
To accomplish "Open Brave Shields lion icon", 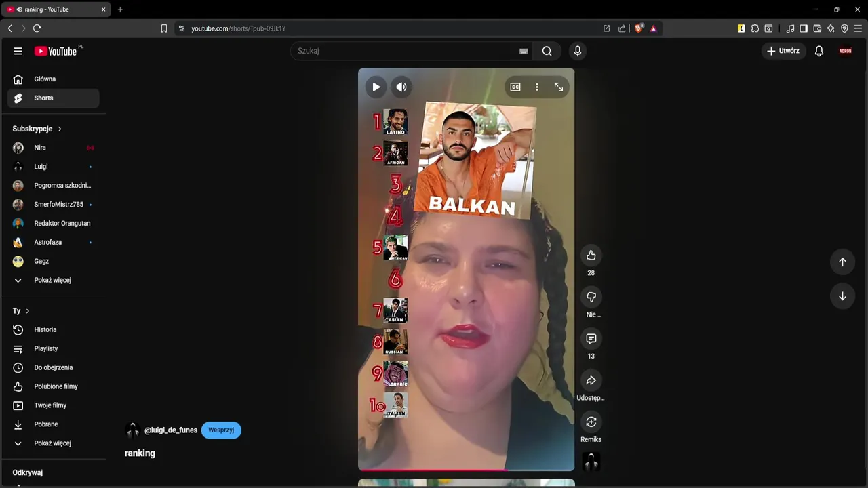I will [639, 28].
